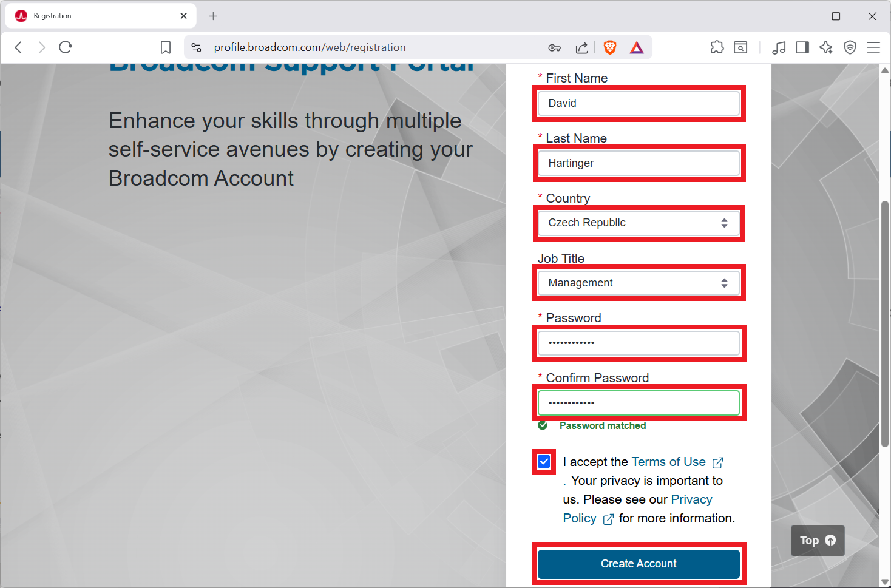
Task: Open a new browser tab
Action: pos(212,15)
